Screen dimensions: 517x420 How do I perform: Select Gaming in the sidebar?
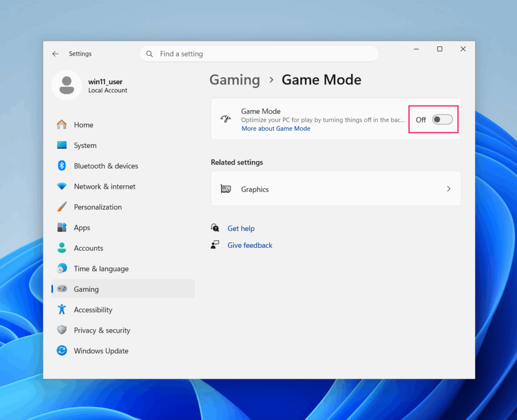click(123, 289)
